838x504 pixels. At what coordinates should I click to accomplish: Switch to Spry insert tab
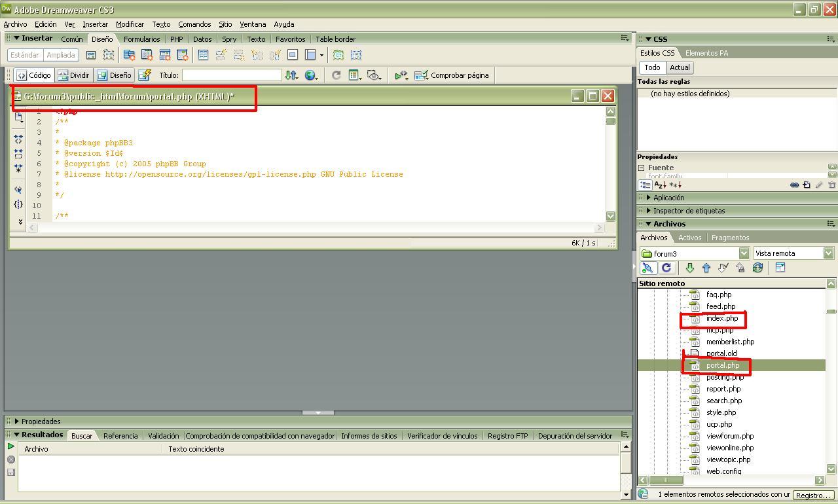click(x=229, y=39)
